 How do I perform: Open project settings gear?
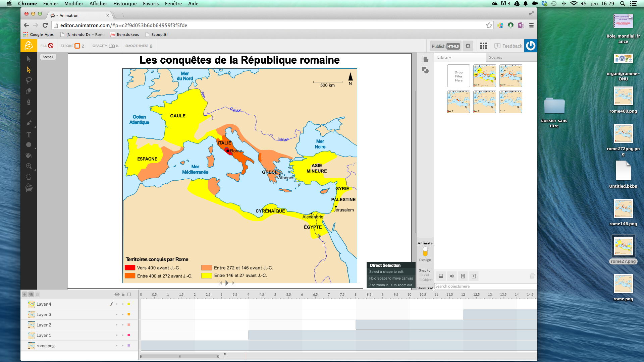click(x=468, y=46)
